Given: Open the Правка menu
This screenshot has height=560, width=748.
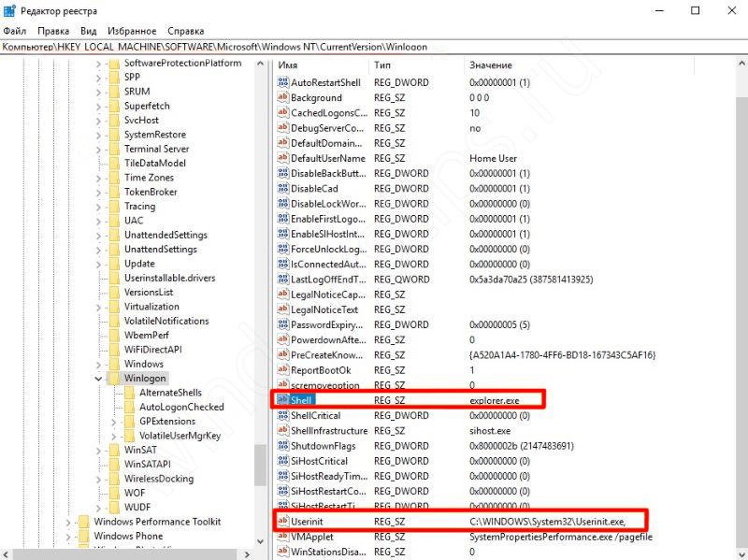Looking at the screenshot, I should click(53, 31).
